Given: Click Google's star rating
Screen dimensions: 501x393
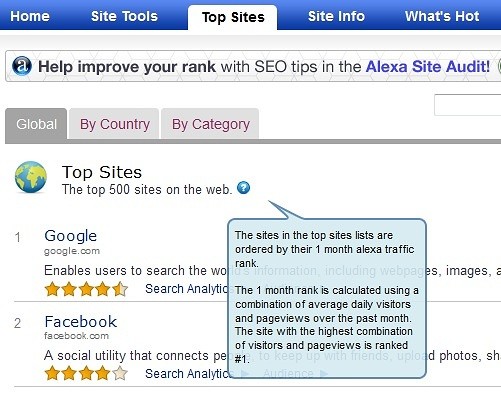Looking at the screenshot, I should point(86,289).
